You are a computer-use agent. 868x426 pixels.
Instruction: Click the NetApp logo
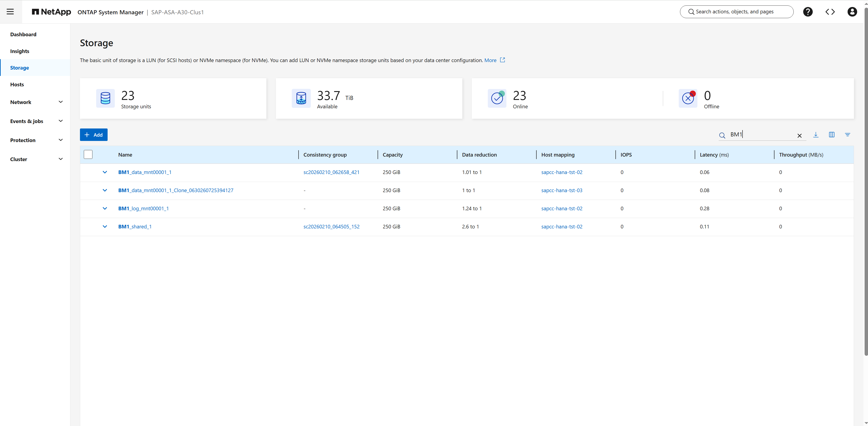pyautogui.click(x=52, y=12)
